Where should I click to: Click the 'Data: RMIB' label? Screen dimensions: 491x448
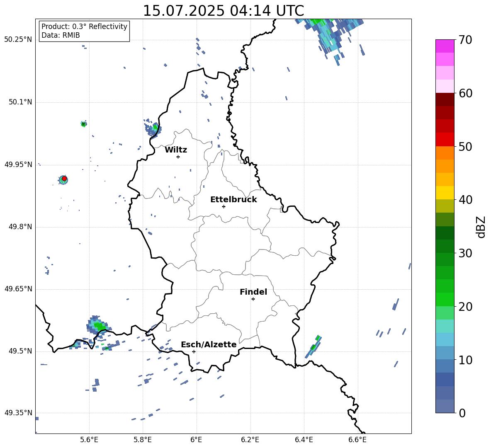click(61, 35)
